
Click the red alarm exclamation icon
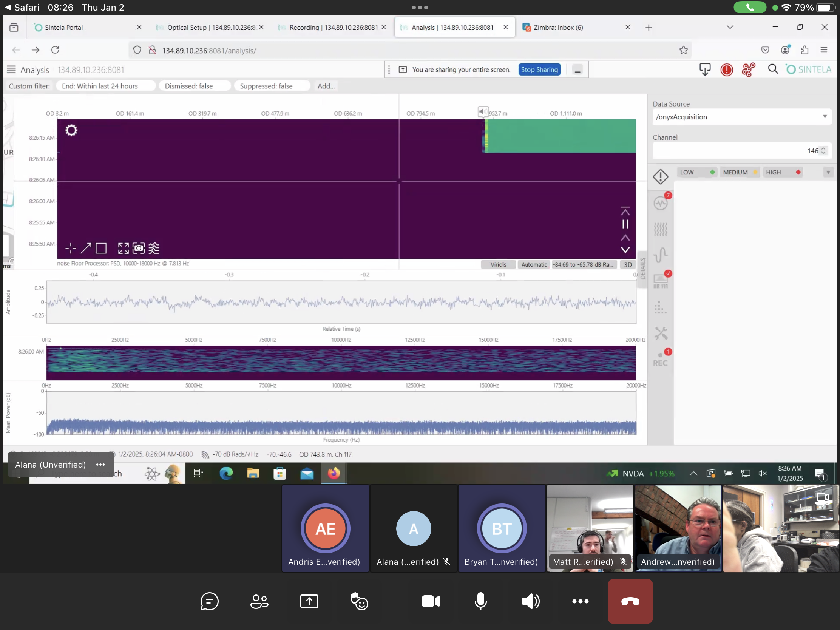click(726, 70)
